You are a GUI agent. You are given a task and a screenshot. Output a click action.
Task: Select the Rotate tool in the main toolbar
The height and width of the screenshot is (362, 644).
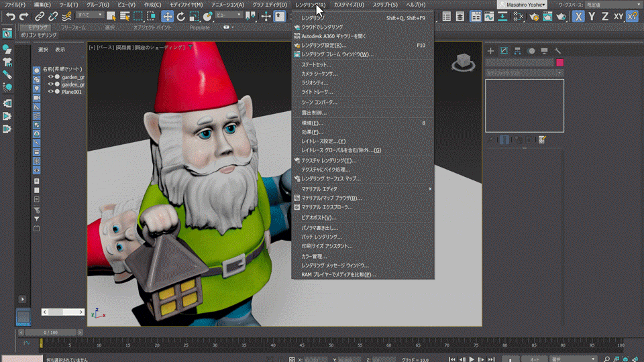coord(180,16)
